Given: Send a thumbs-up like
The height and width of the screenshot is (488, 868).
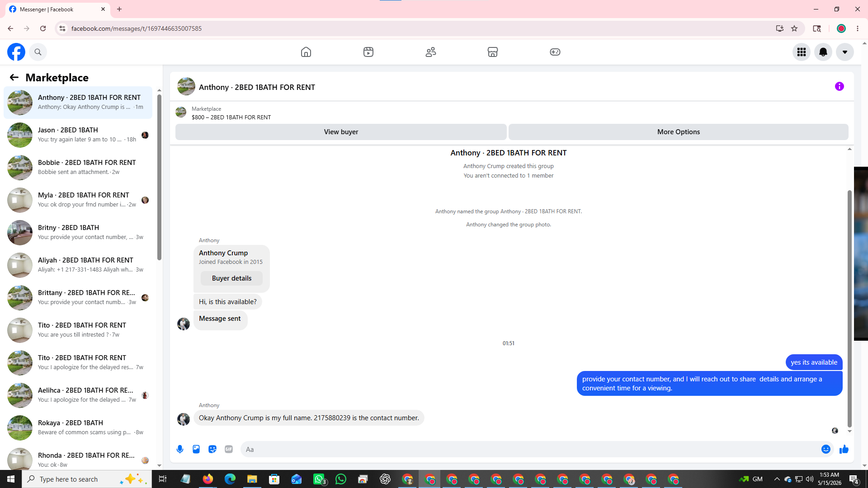Looking at the screenshot, I should (844, 449).
